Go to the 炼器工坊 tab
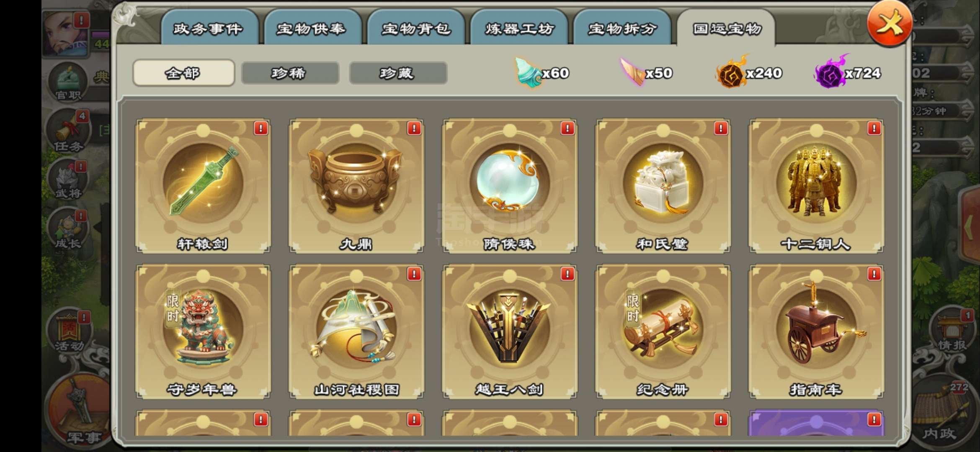The image size is (980, 452). (x=519, y=28)
